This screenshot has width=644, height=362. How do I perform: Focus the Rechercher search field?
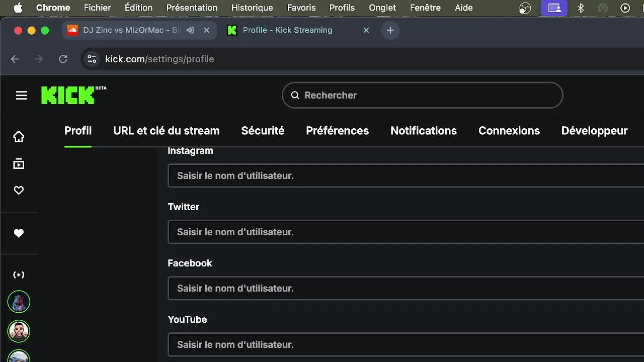423,95
